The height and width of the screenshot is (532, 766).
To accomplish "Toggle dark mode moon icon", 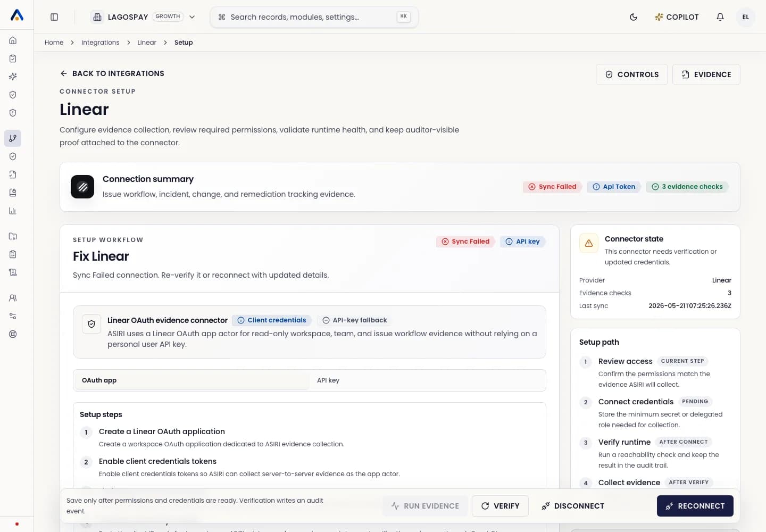I will coord(634,17).
